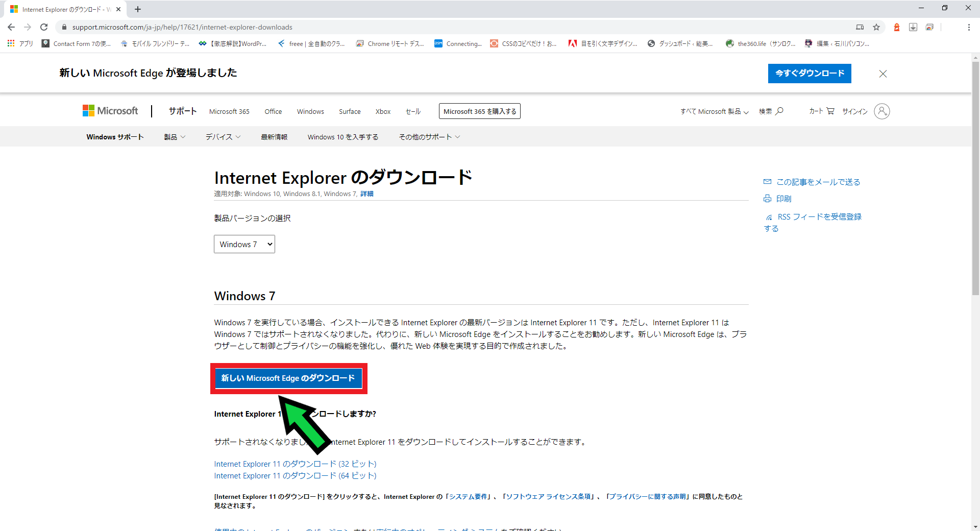Subscribe to the RSS feed link

click(813, 223)
